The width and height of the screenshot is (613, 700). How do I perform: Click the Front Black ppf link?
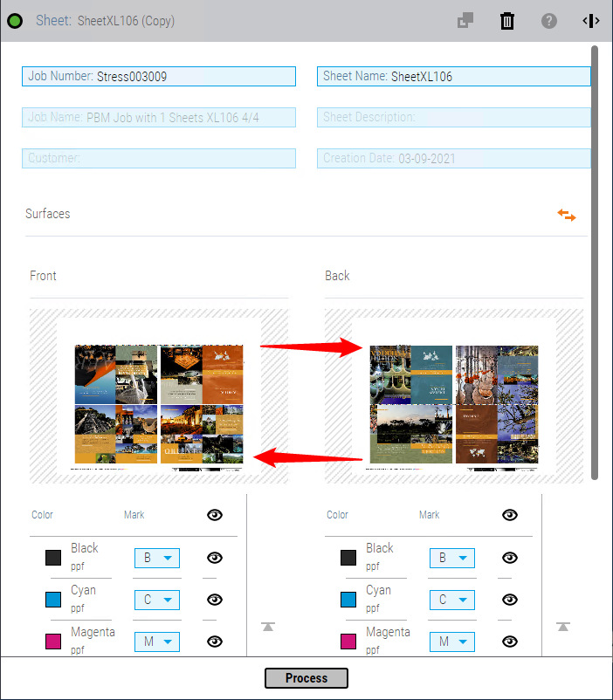tap(78, 566)
